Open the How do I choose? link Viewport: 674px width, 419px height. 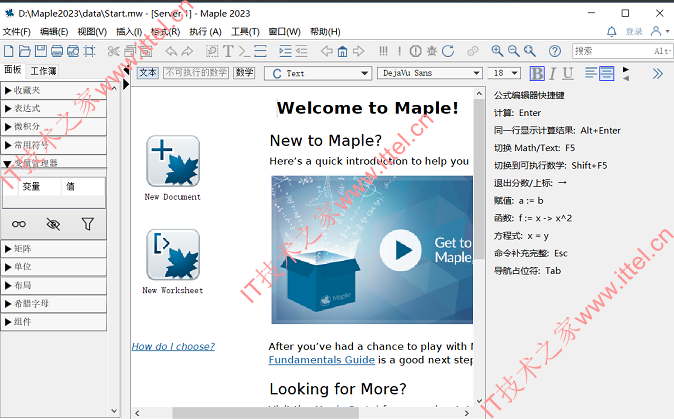173,346
